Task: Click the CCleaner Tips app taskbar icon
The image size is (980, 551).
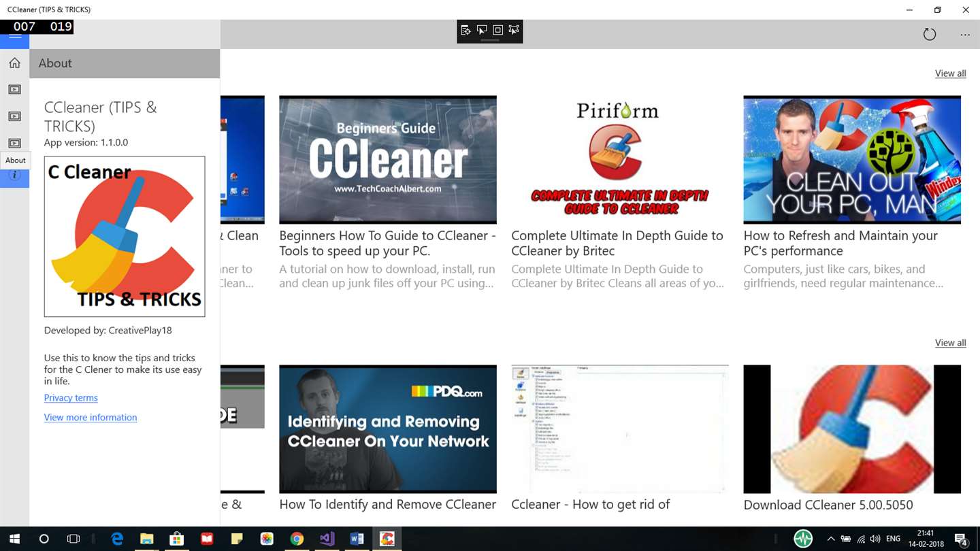Action: (x=387, y=539)
